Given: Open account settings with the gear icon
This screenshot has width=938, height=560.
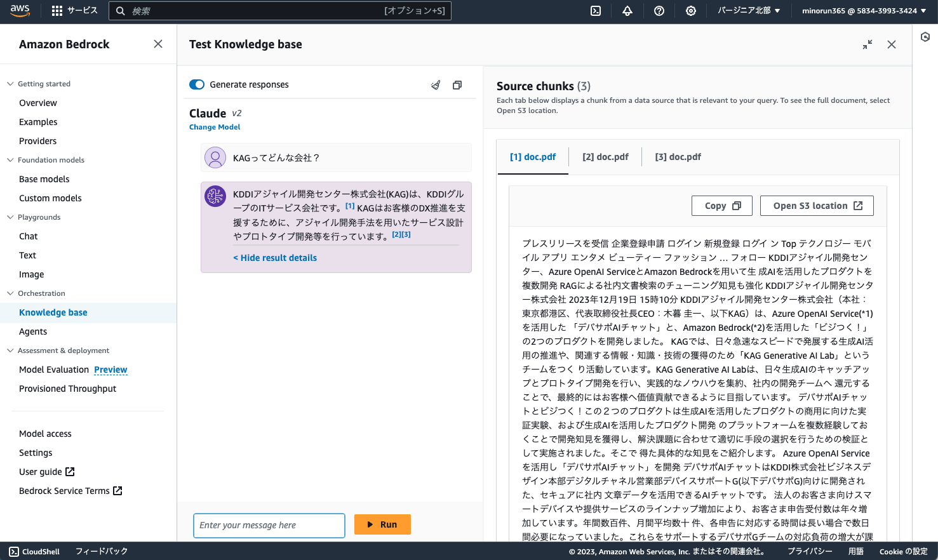Looking at the screenshot, I should pyautogui.click(x=690, y=10).
